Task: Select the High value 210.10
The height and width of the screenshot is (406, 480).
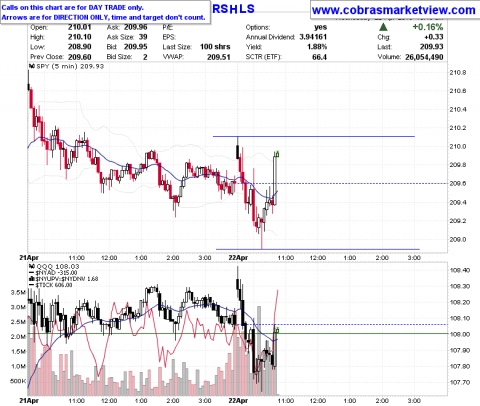Action: point(79,37)
